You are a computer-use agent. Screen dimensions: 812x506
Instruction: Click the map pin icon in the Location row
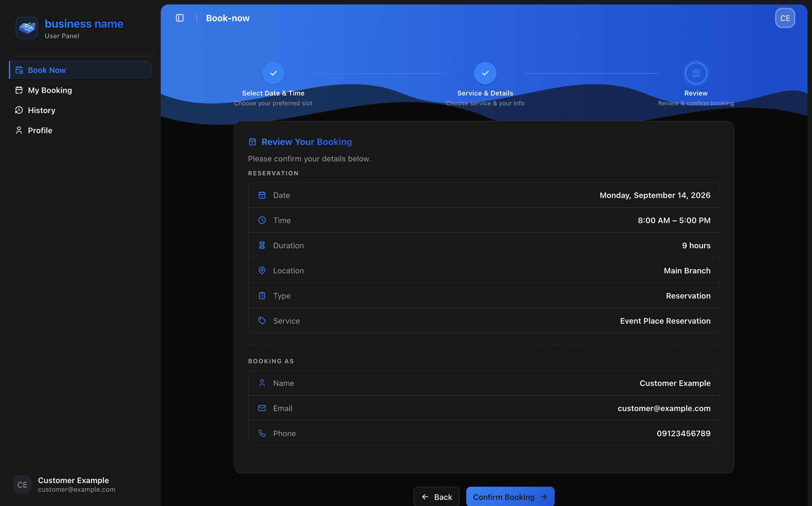coord(262,270)
